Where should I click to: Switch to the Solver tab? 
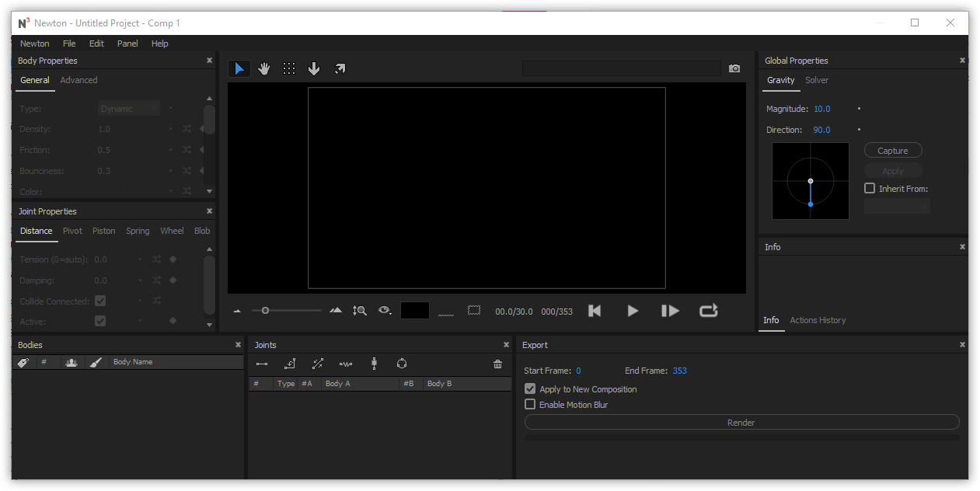[x=817, y=80]
